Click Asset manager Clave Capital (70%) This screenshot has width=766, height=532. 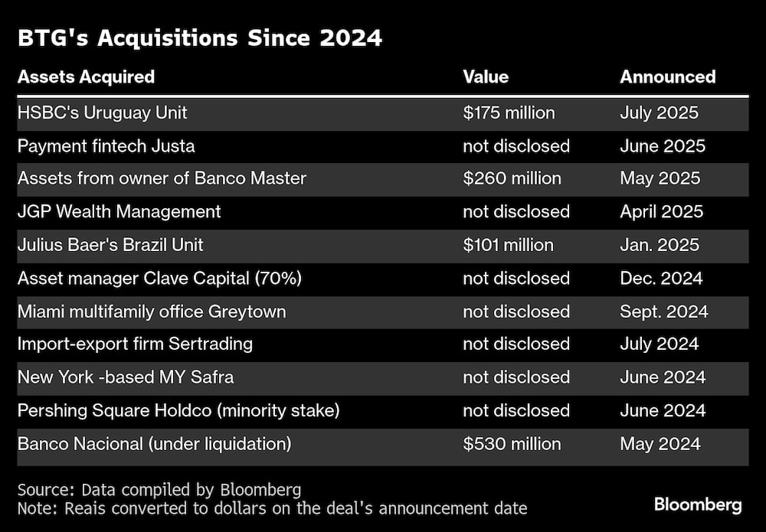click(159, 278)
